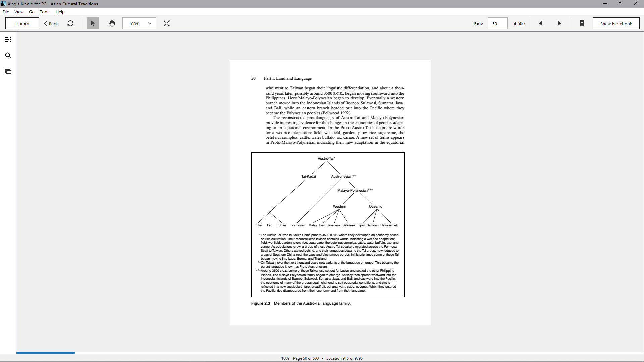This screenshot has width=644, height=362.
Task: Open the Help menu
Action: 60,12
